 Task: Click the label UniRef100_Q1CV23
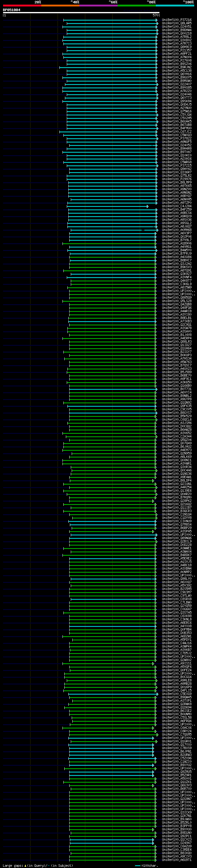click(177, 839)
